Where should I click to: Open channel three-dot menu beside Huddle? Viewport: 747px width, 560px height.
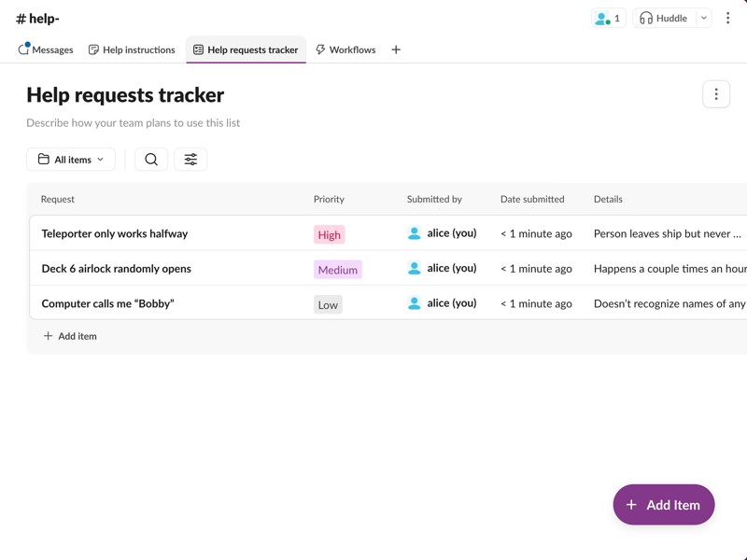(728, 18)
